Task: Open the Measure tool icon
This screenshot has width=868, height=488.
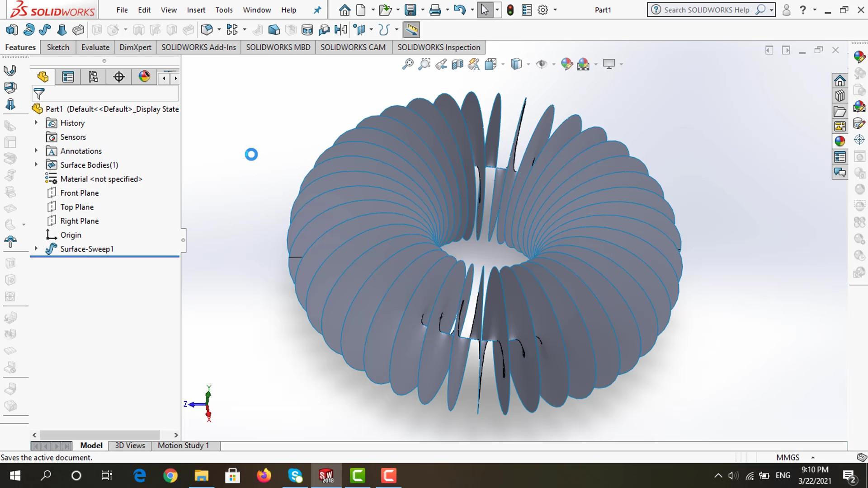Action: pyautogui.click(x=411, y=29)
